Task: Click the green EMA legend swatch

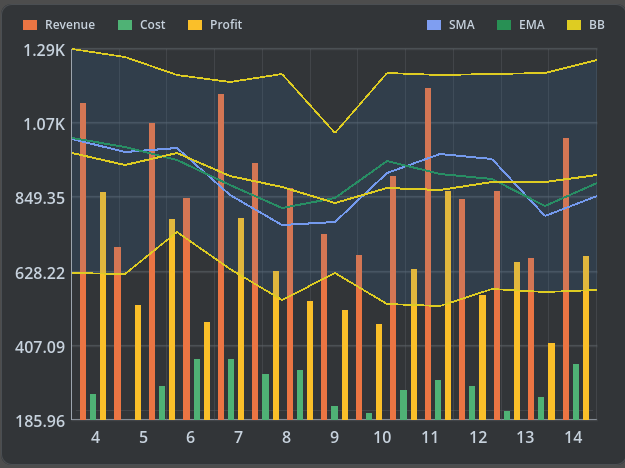Action: tap(504, 24)
